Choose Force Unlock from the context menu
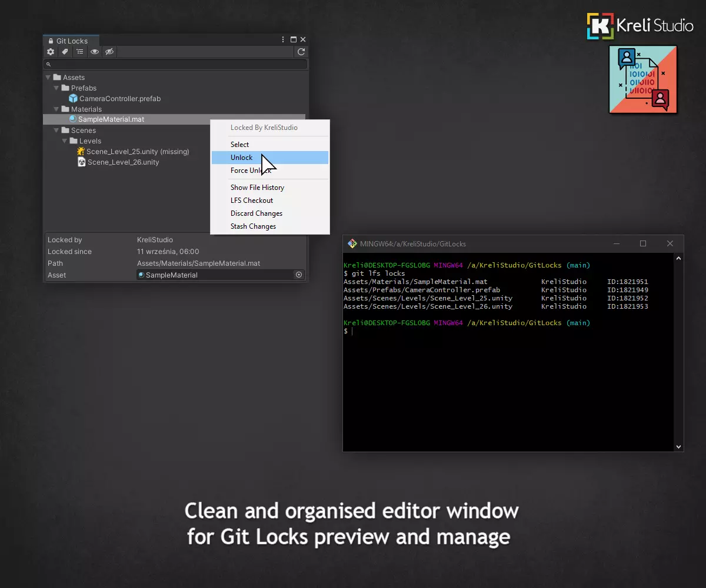The width and height of the screenshot is (706, 588). pos(251,171)
